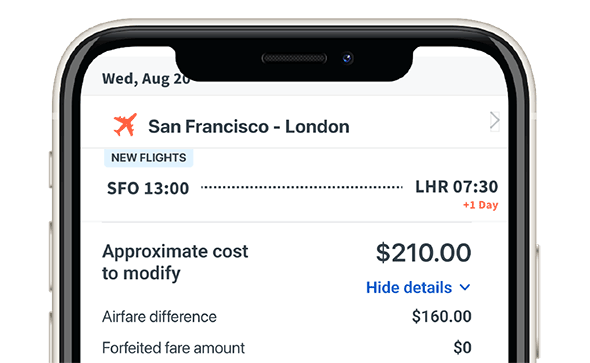The height and width of the screenshot is (363, 590).
Task: Click the $0 forfeited fare value
Action: (462, 348)
